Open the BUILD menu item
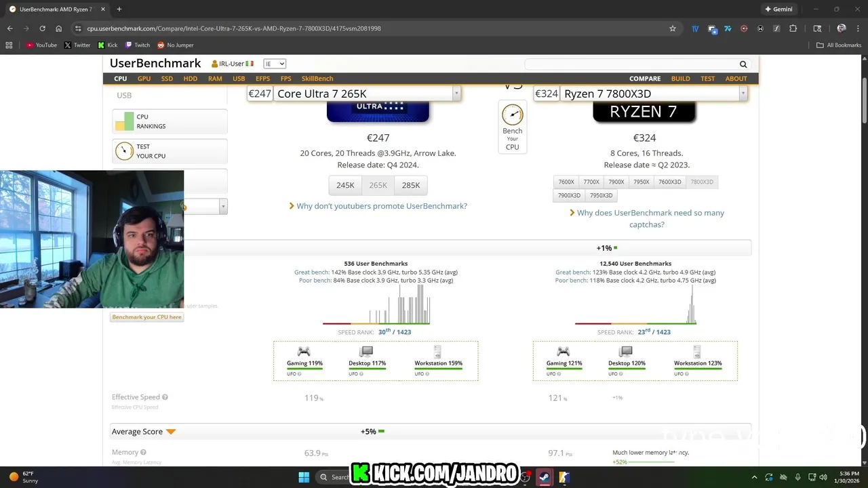The image size is (868, 488). pos(681,79)
